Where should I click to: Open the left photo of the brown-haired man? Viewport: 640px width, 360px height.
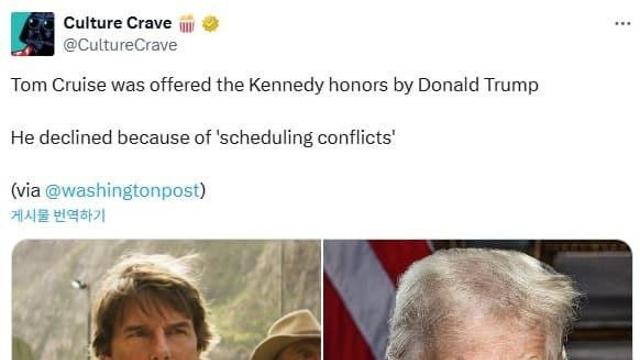click(x=166, y=300)
